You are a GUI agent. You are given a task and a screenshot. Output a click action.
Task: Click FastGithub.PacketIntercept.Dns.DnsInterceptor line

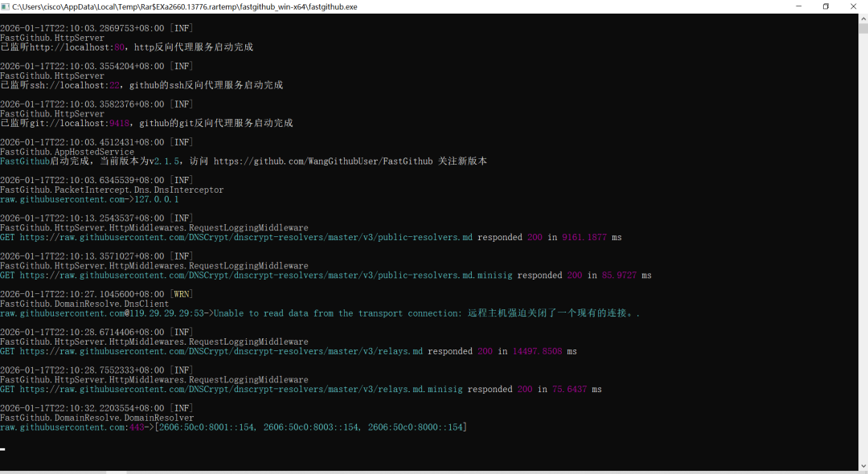tap(112, 190)
